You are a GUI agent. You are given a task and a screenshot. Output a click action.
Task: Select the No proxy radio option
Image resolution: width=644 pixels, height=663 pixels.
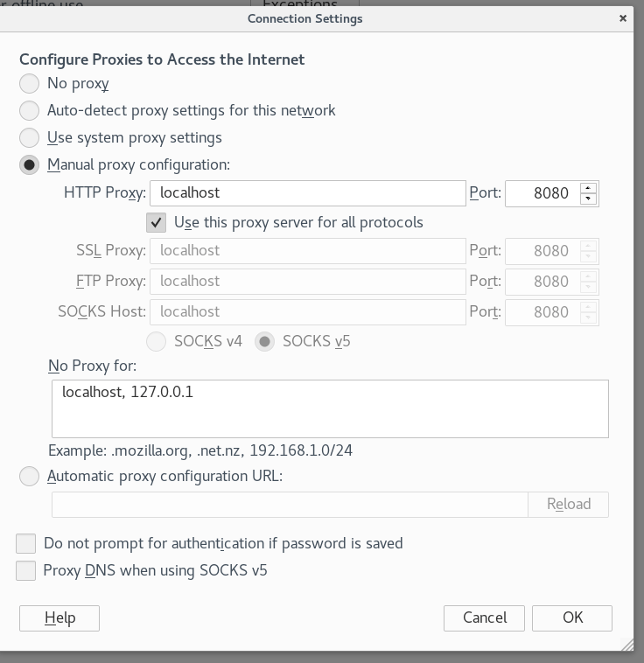coord(30,84)
